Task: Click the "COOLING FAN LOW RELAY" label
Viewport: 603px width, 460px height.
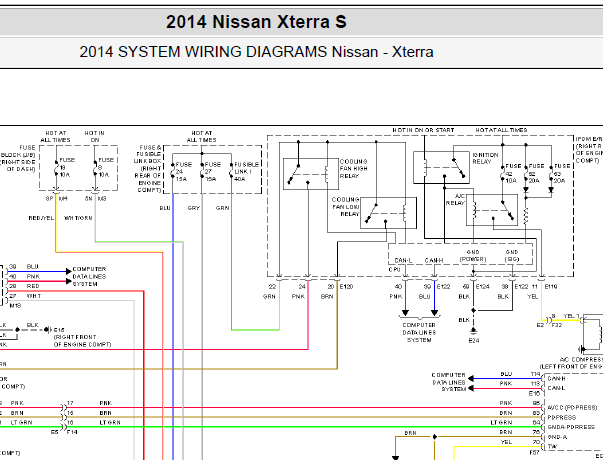Action: click(345, 207)
